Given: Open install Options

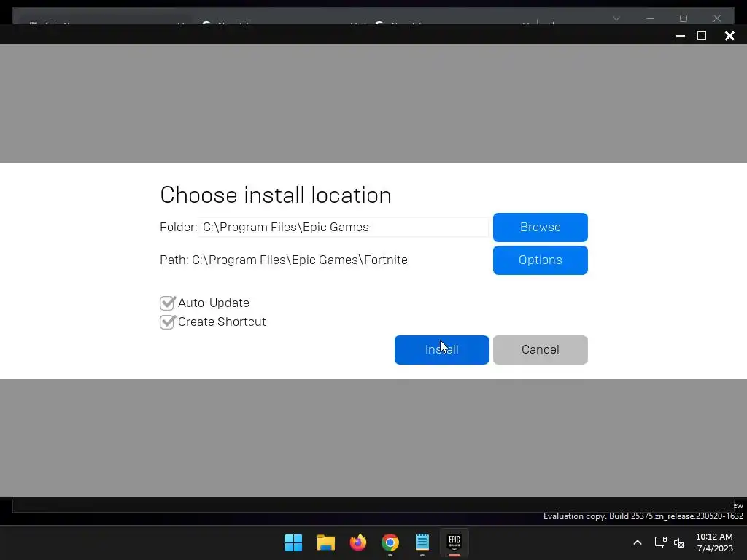Looking at the screenshot, I should click(541, 260).
